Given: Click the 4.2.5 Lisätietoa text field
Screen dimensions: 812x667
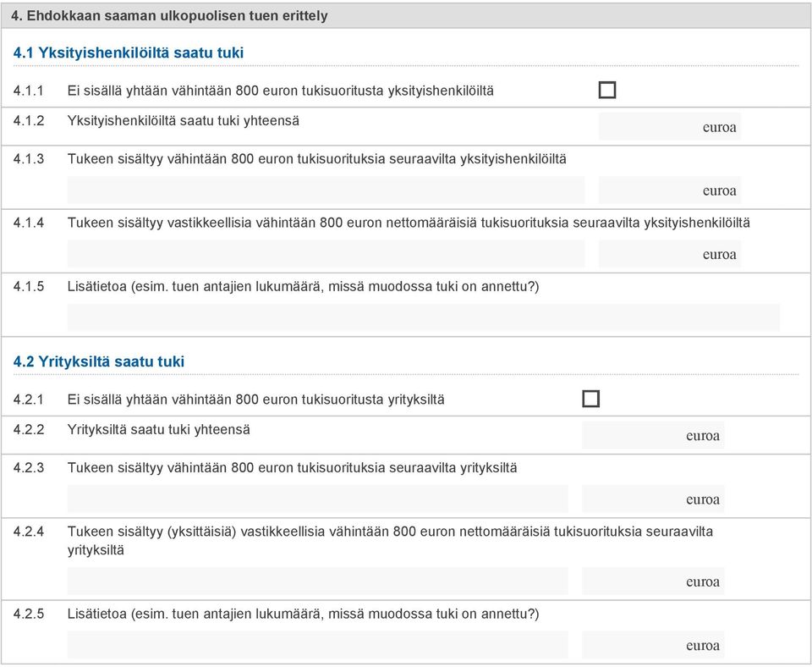Looking at the screenshot, I should [317, 645].
